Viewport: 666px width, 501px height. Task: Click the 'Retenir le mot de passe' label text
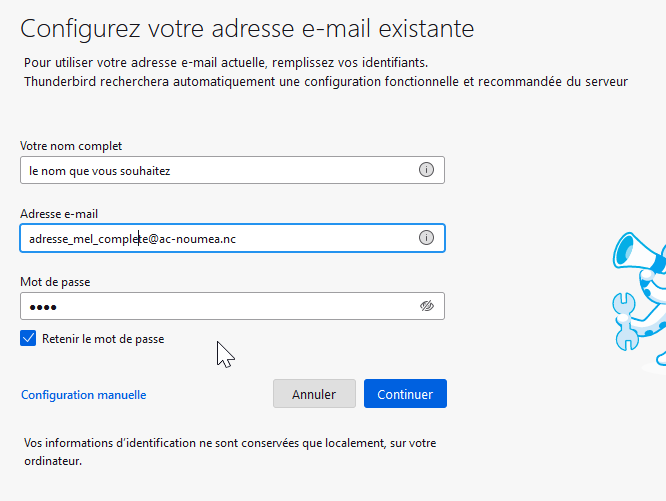(x=103, y=339)
